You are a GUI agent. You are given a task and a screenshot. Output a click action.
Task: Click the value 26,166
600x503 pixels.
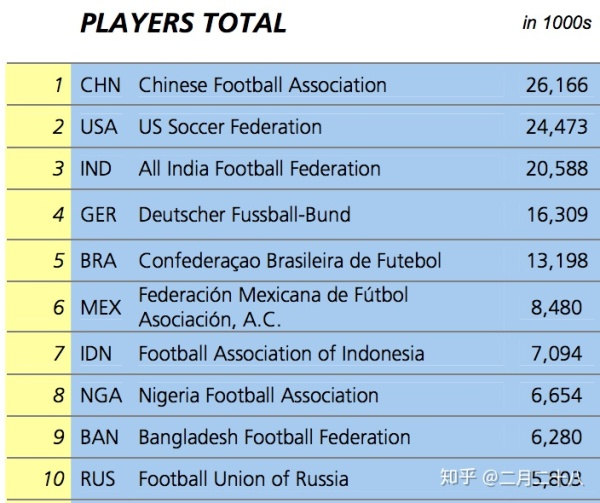coord(557,85)
